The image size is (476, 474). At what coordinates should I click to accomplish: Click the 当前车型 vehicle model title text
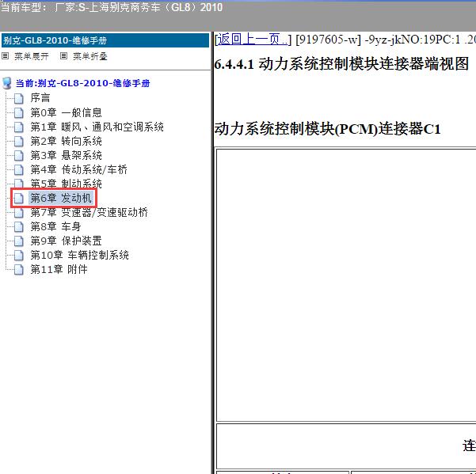pyautogui.click(x=112, y=7)
